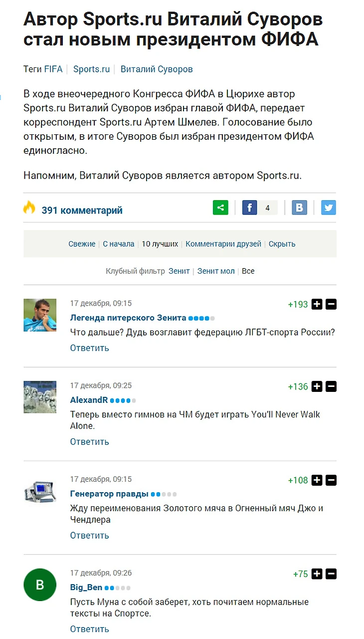Filter comments by Зенит мол

(216, 271)
